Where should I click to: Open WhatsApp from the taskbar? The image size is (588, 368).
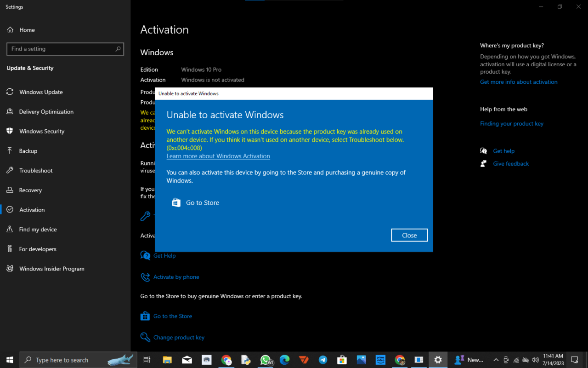click(x=266, y=360)
